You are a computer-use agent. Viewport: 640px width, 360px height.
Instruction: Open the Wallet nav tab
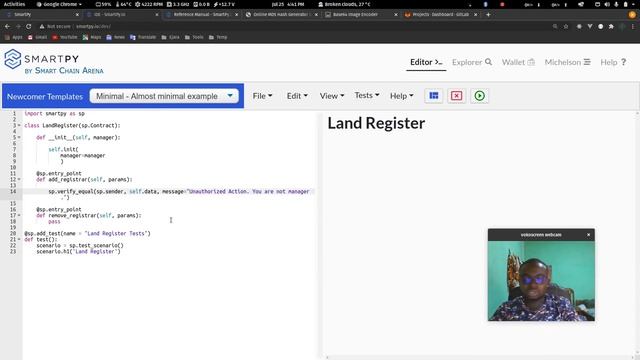[518, 62]
